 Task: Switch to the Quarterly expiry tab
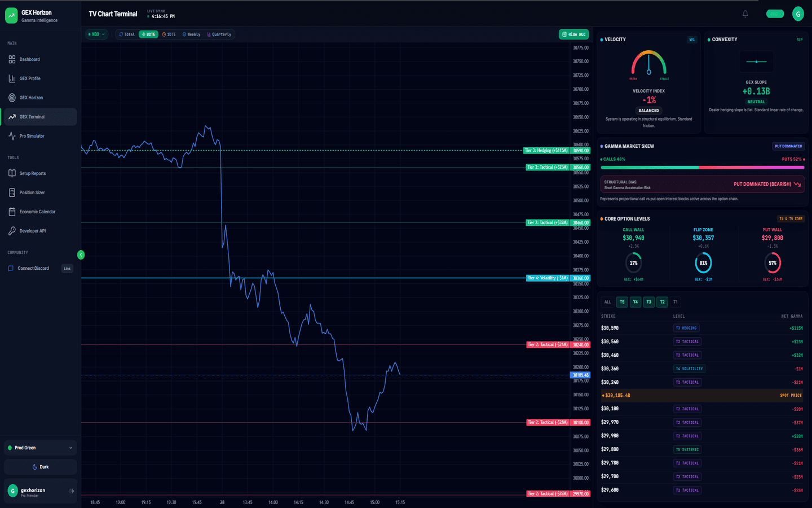(219, 34)
